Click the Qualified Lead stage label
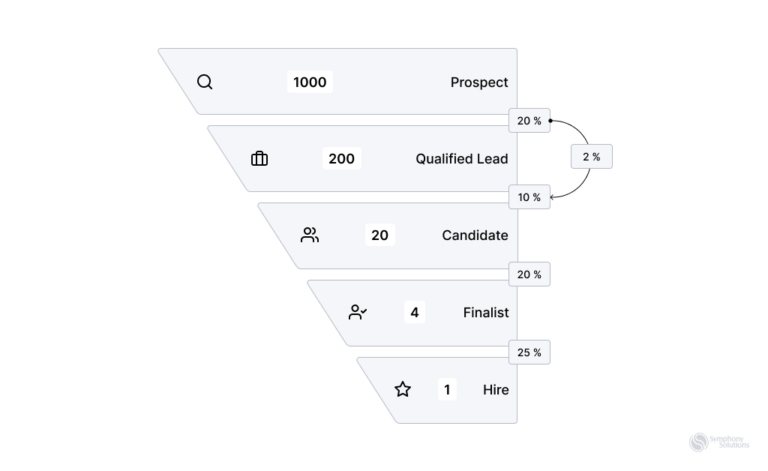 tap(462, 158)
